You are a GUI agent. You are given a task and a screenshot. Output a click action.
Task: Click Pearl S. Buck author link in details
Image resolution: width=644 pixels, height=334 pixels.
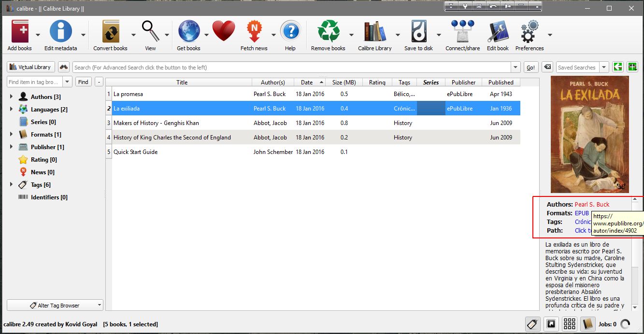pos(592,204)
